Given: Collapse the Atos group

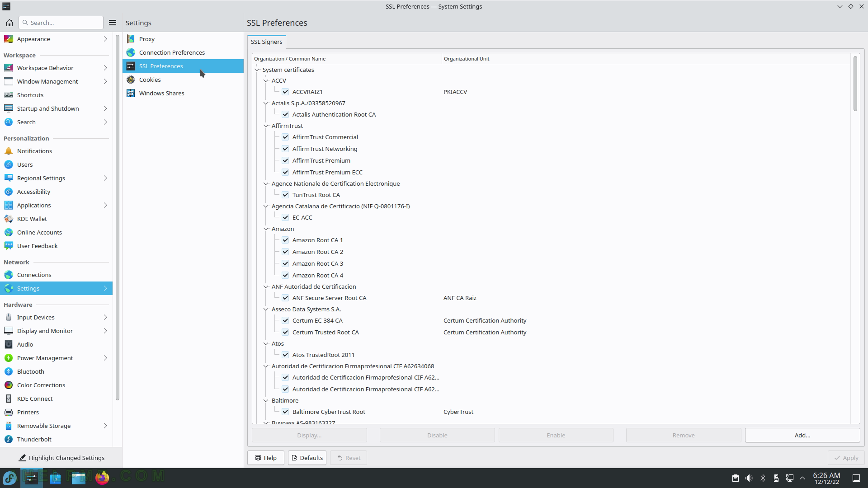Looking at the screenshot, I should pyautogui.click(x=266, y=343).
